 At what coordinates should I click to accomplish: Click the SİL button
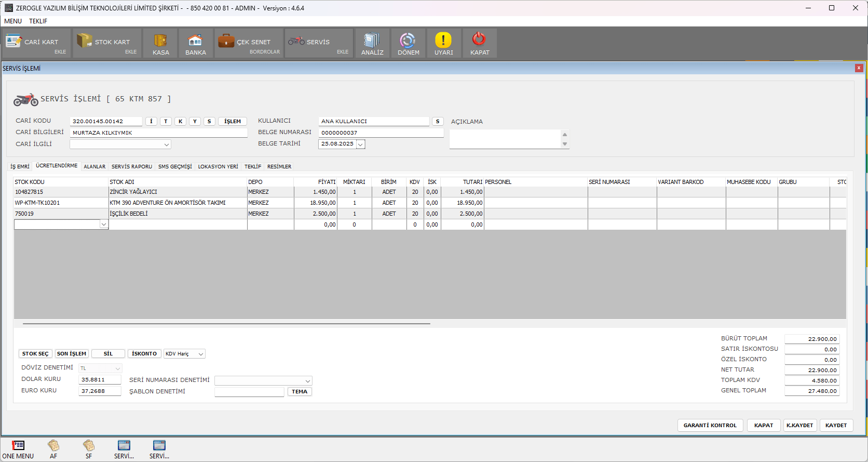coord(108,354)
